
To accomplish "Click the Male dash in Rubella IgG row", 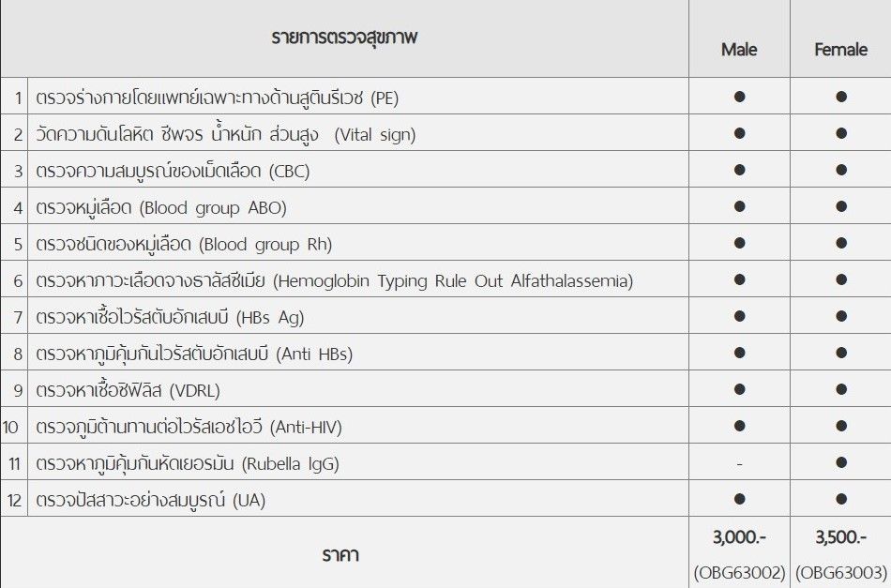I will [x=739, y=462].
